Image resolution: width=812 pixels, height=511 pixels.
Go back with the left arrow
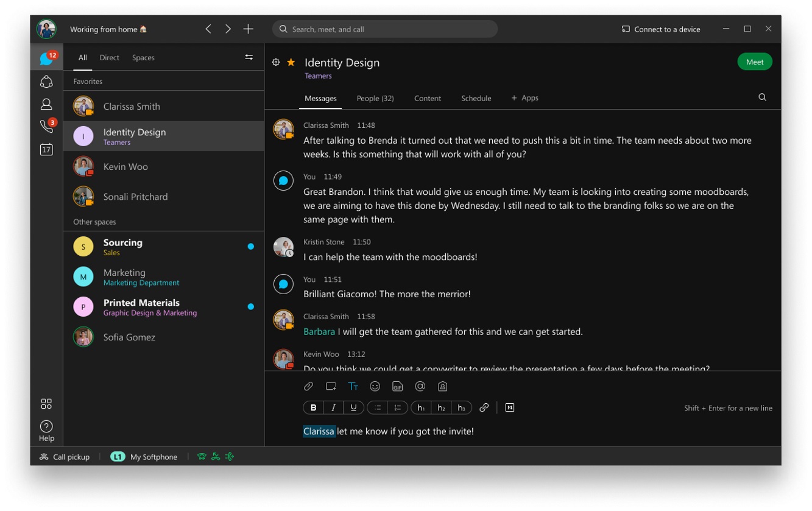tap(208, 29)
